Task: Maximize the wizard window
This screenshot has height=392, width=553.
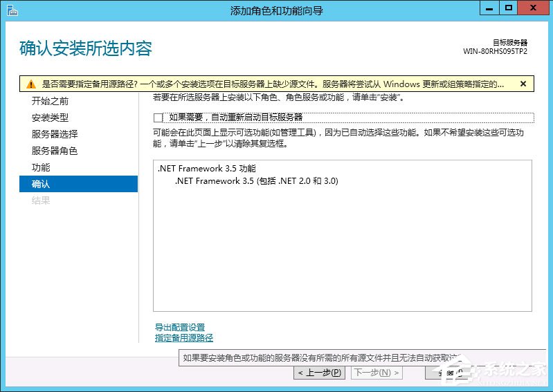Action: [509, 9]
